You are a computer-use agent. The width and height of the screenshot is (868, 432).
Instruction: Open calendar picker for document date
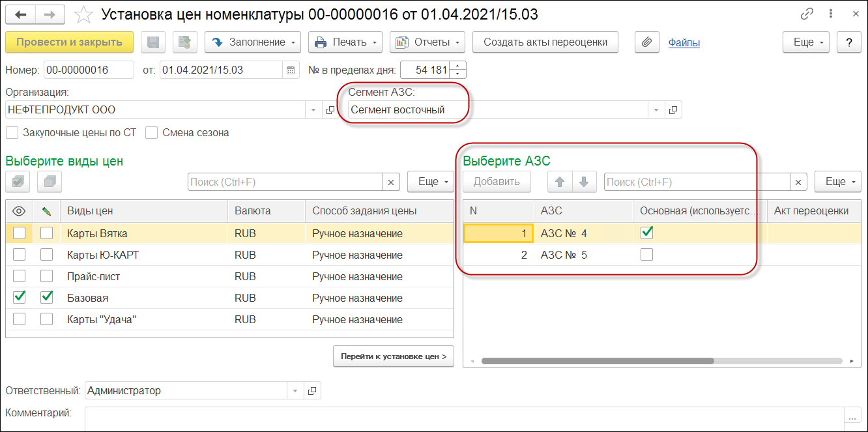coord(291,70)
